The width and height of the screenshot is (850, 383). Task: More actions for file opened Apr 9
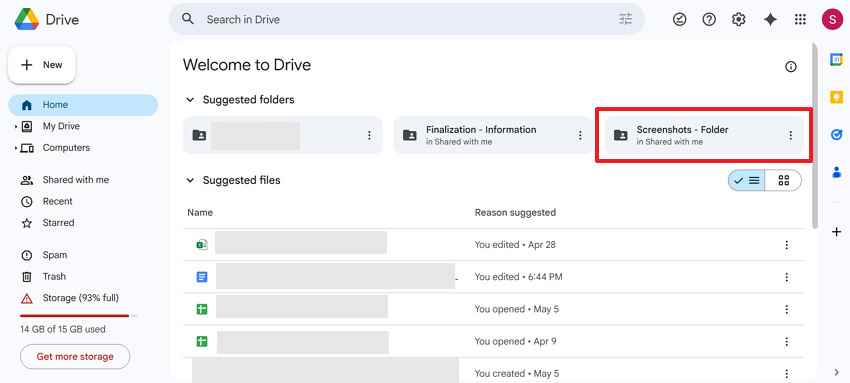coord(787,342)
